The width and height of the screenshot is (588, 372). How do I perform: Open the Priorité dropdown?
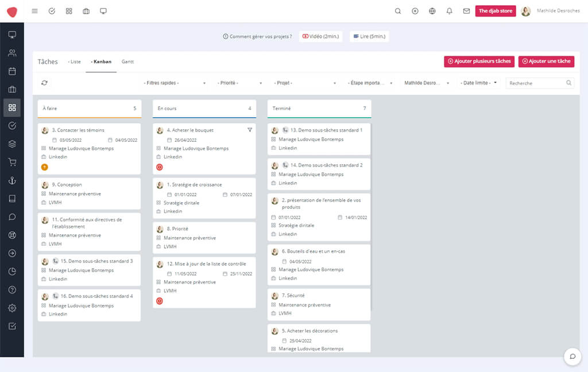240,83
